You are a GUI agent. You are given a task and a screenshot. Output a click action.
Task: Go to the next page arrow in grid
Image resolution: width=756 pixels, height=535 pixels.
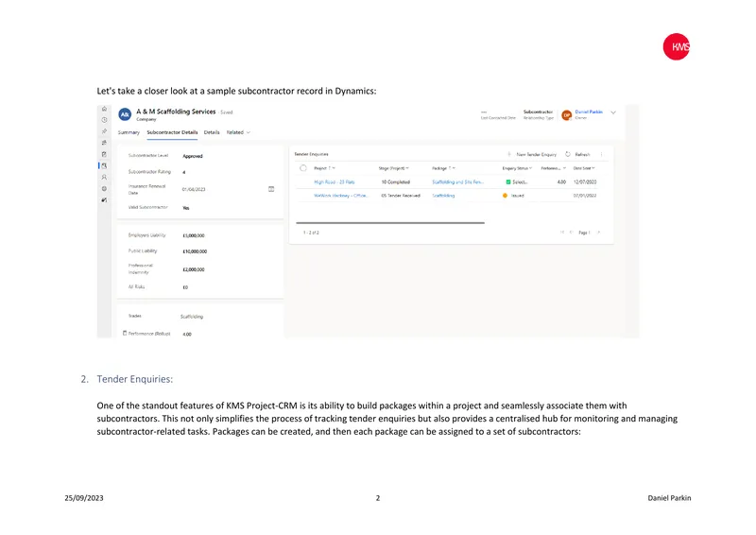(598, 233)
